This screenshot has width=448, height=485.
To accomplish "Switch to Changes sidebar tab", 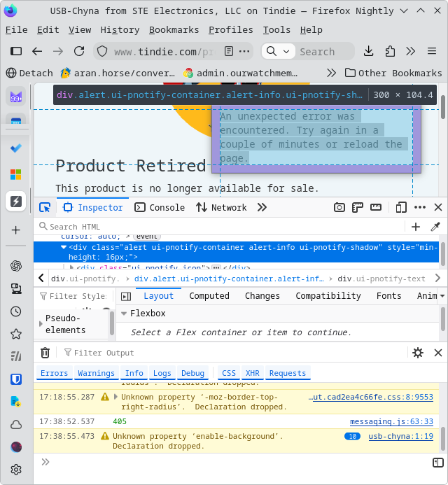I will 262,296.
